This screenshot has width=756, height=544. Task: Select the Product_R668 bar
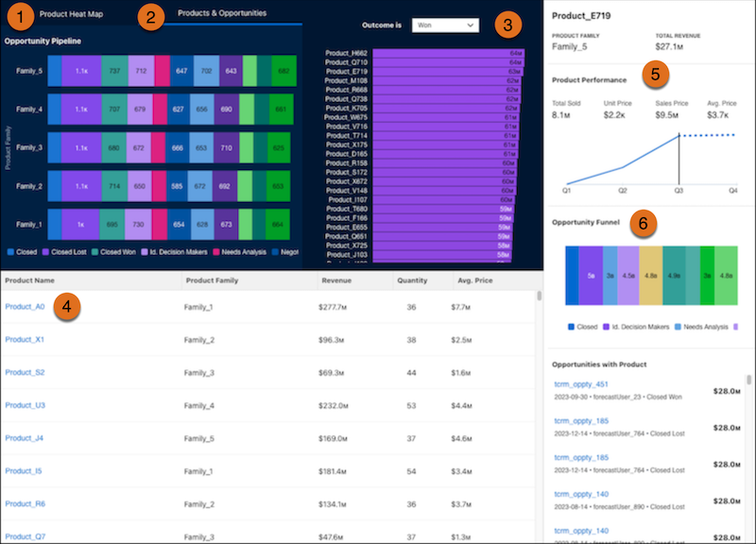pyautogui.click(x=446, y=90)
